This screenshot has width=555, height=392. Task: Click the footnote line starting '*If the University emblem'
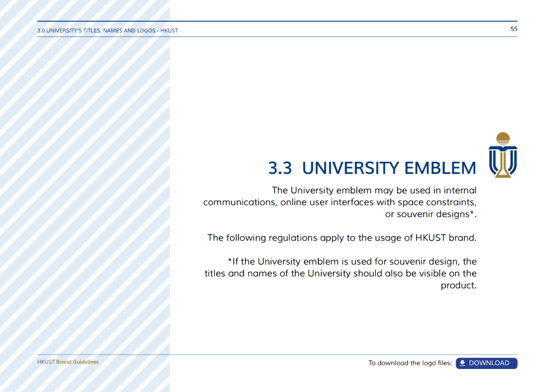352,262
